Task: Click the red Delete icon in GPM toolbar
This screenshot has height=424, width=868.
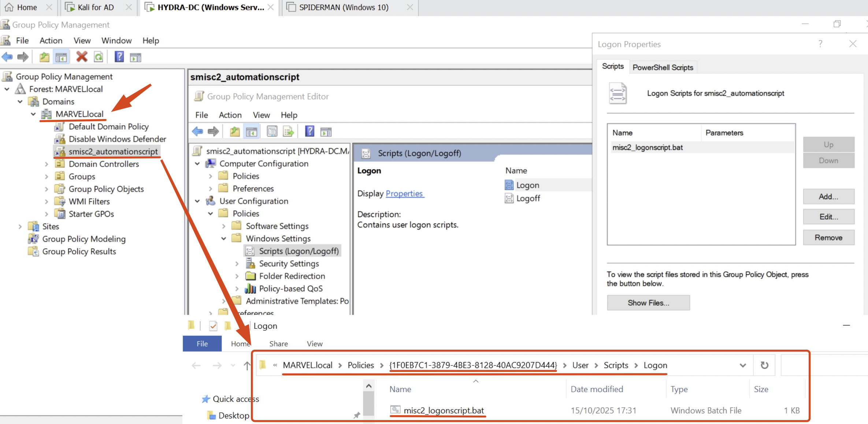Action: [81, 57]
